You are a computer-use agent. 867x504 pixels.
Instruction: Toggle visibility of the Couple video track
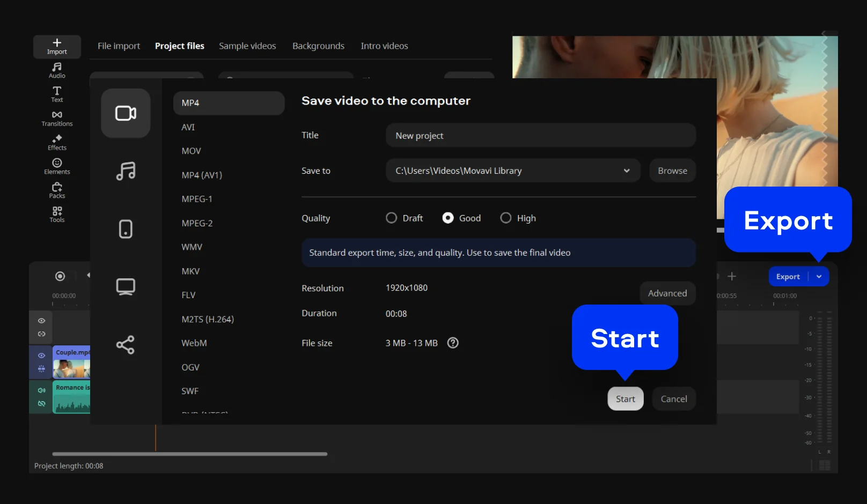[41, 355]
